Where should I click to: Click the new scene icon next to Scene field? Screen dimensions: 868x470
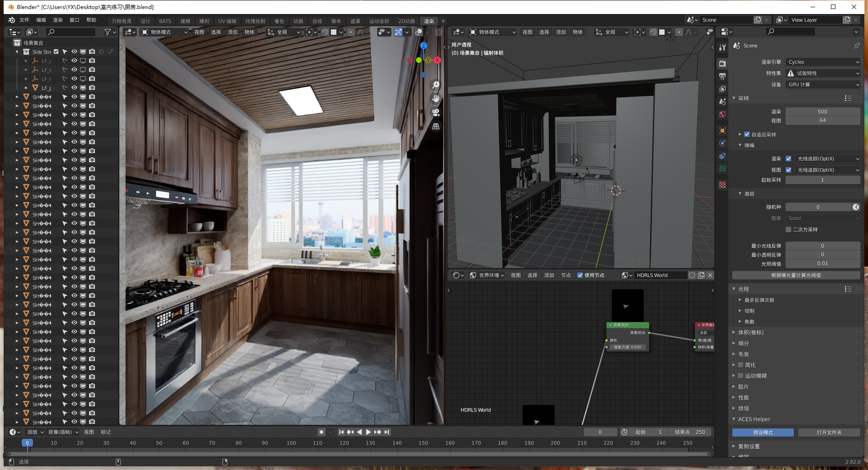[758, 20]
